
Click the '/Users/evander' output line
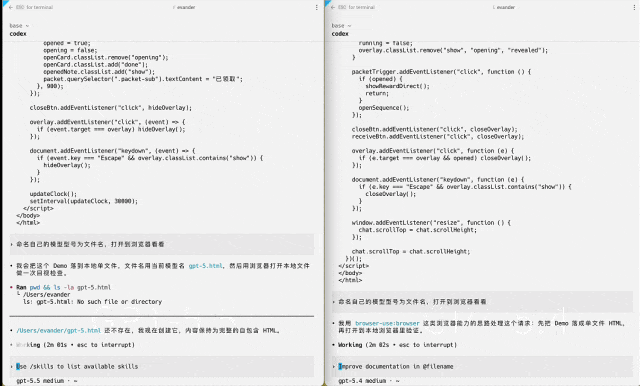[47, 295]
